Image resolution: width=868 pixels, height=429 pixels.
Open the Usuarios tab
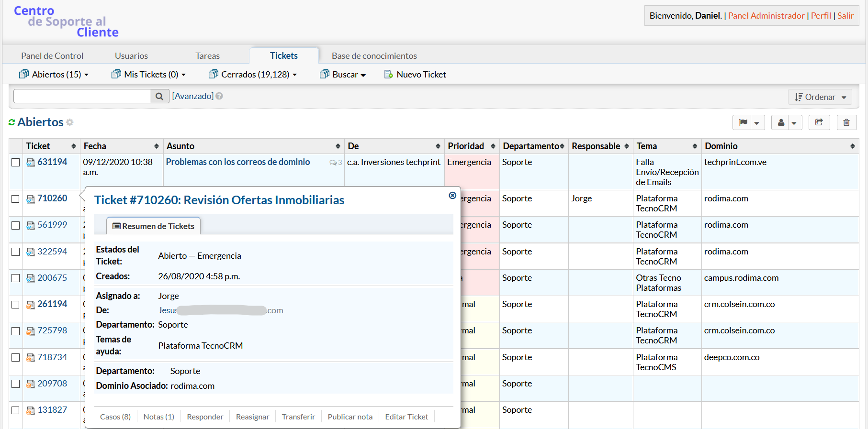tap(131, 56)
